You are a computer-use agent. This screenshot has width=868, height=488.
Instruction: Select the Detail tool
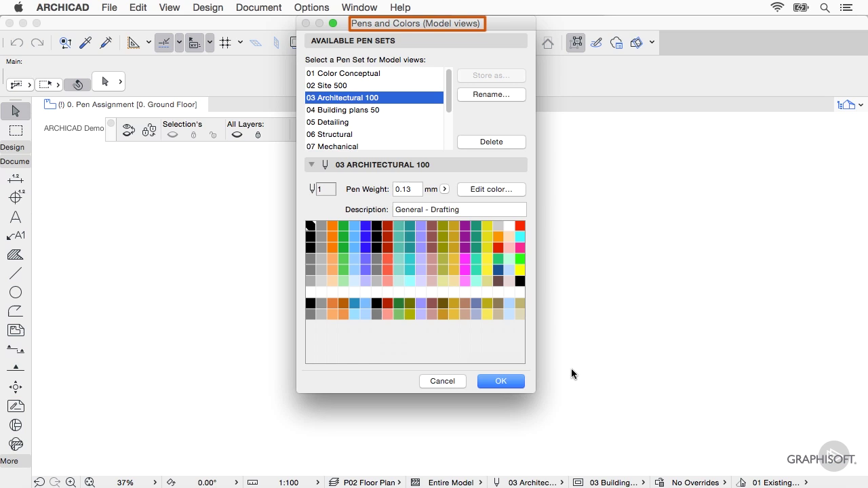(16, 425)
